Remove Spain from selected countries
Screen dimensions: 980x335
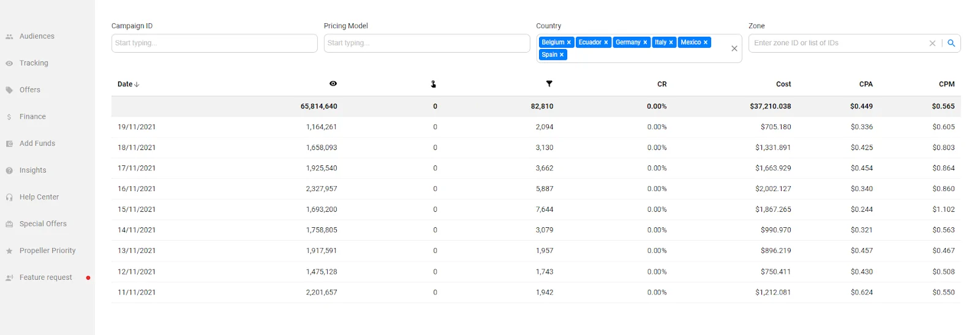pos(562,55)
